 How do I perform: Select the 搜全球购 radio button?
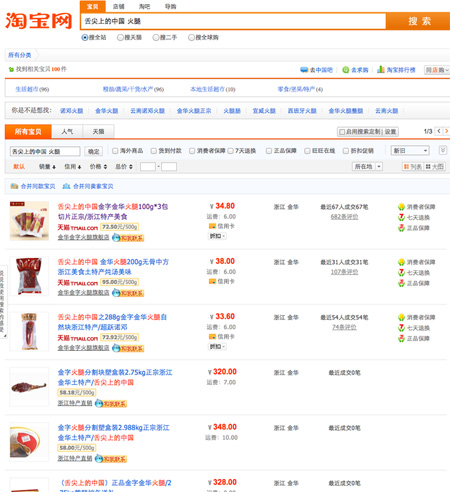click(191, 37)
